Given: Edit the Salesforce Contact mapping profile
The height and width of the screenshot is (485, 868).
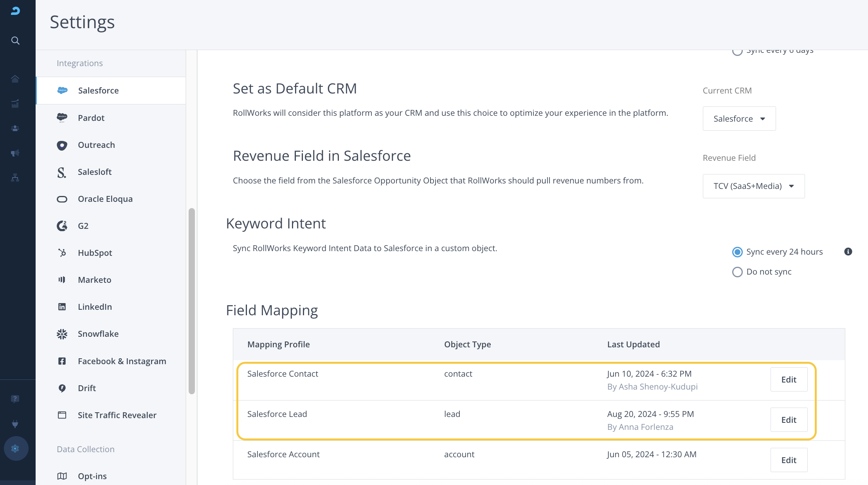Looking at the screenshot, I should pos(789,380).
